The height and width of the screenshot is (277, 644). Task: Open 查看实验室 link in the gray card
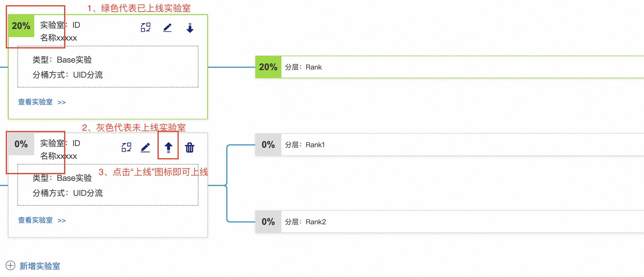35,220
